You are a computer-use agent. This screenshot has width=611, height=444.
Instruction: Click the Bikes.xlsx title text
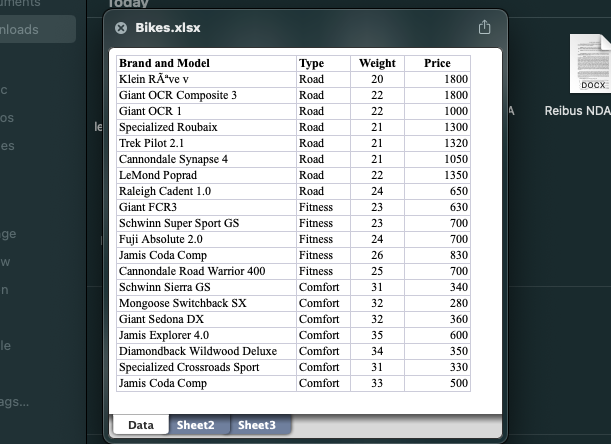coord(168,28)
